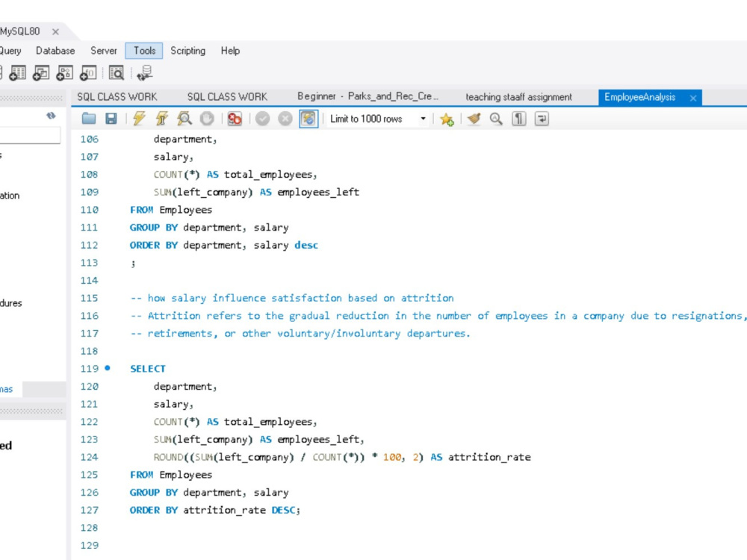Execute the query with lightning bolt icon
The height and width of the screenshot is (560, 747).
coord(139,119)
